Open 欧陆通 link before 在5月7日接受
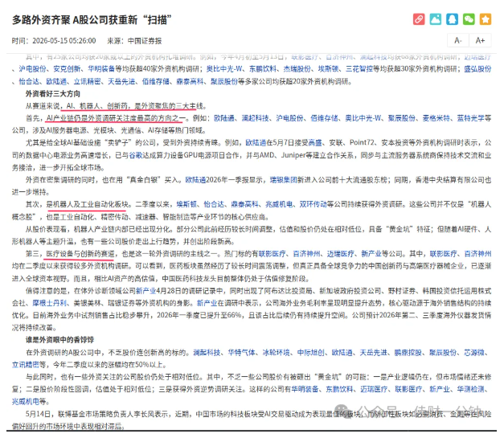Screen dimensions: 504x434 (x=256, y=143)
